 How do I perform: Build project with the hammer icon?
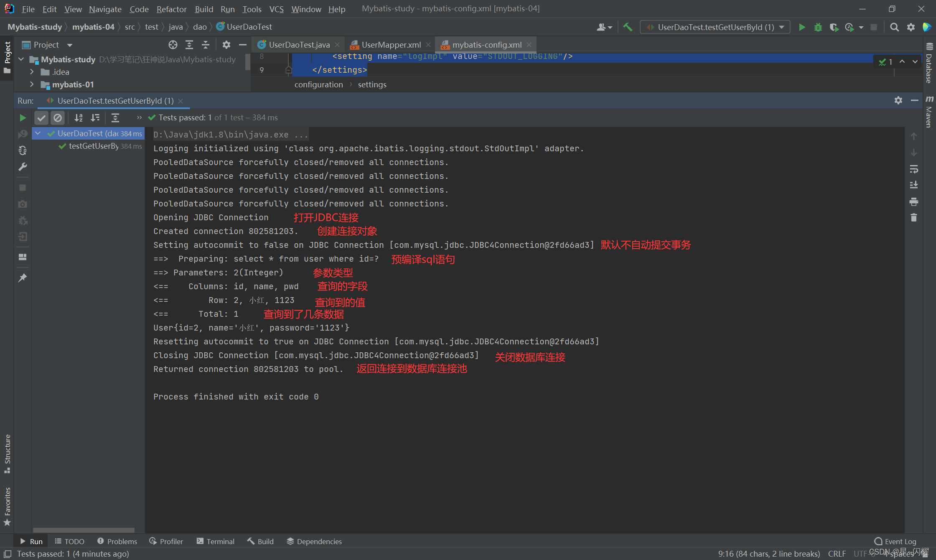(x=627, y=27)
